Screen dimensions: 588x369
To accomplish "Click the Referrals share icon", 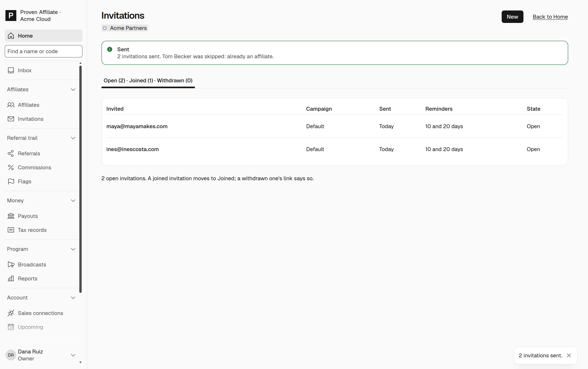I will click(x=11, y=154).
